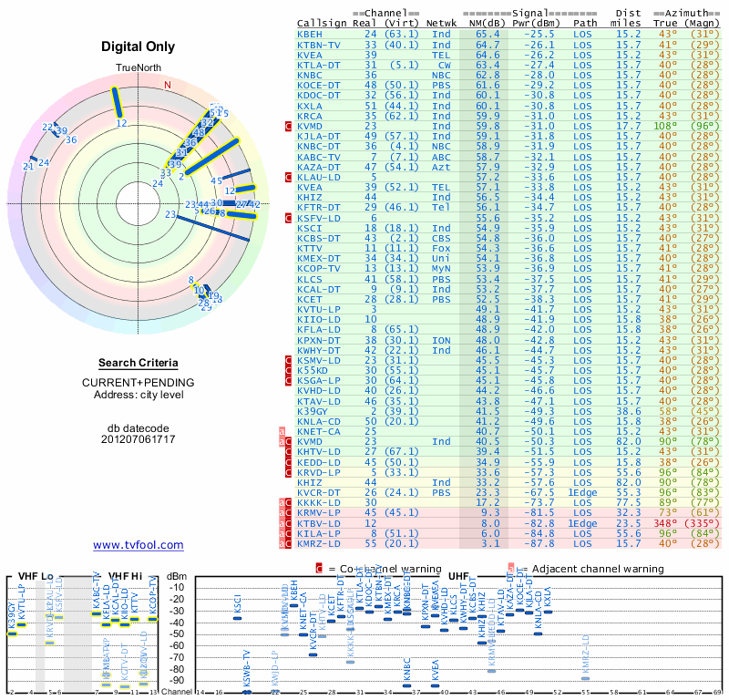
Task: Click the C warning marker beside KEDD-LD
Action: point(288,463)
